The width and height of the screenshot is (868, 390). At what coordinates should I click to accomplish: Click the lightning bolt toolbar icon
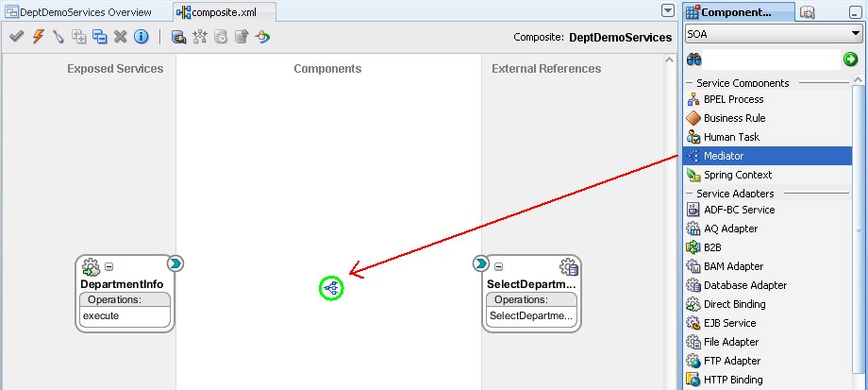(x=38, y=37)
